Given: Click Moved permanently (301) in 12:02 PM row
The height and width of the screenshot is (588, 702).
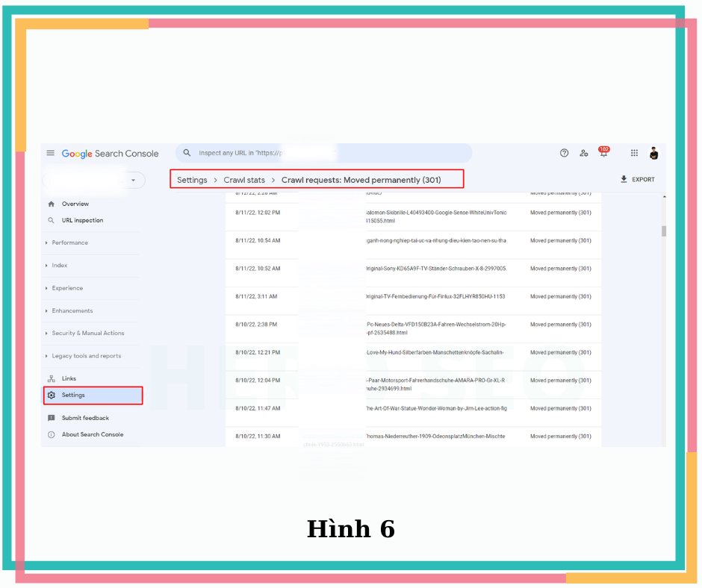Looking at the screenshot, I should (561, 213).
